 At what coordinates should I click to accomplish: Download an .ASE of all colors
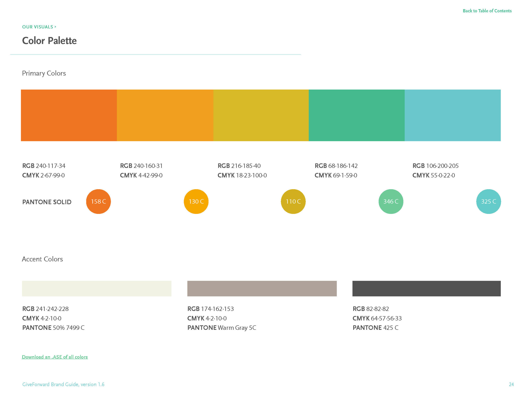55,357
